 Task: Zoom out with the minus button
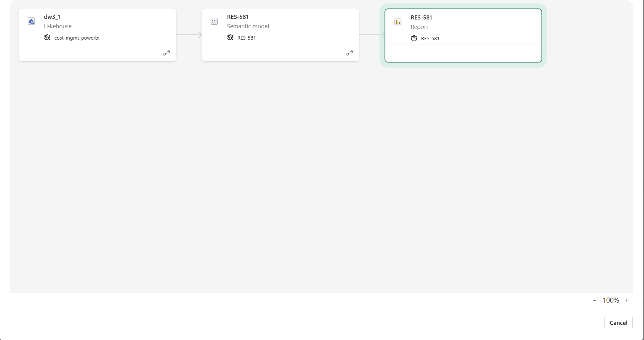(594, 300)
